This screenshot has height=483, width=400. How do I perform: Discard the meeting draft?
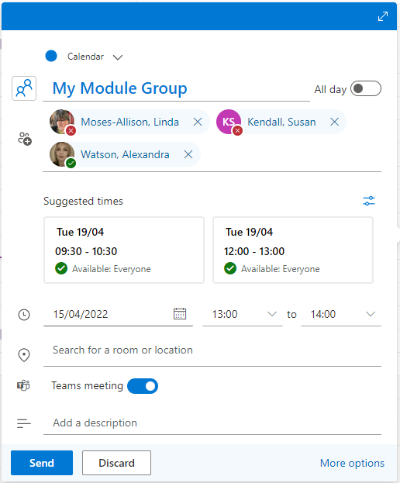point(116,463)
